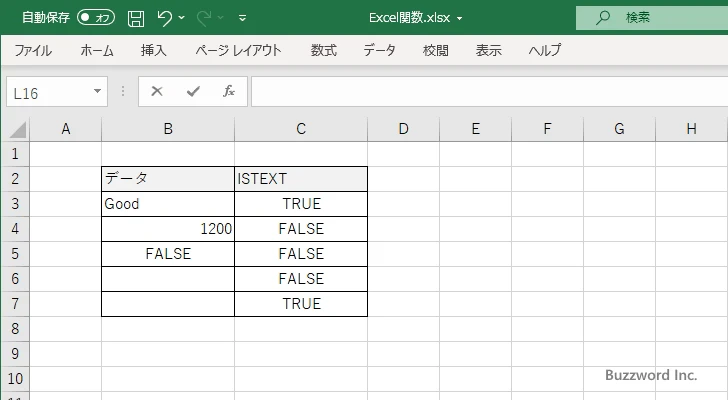
Task: Select column D header
Action: 403,129
